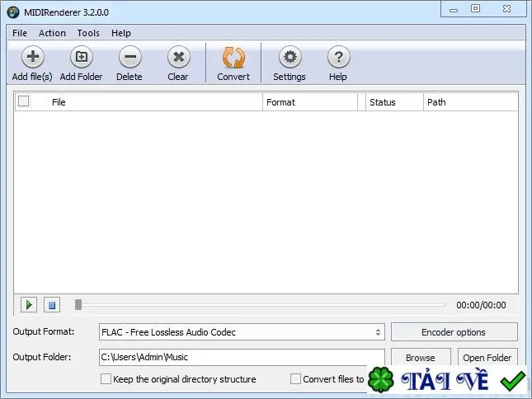
Task: Enable Keep the original directory structure
Action: tap(106, 378)
